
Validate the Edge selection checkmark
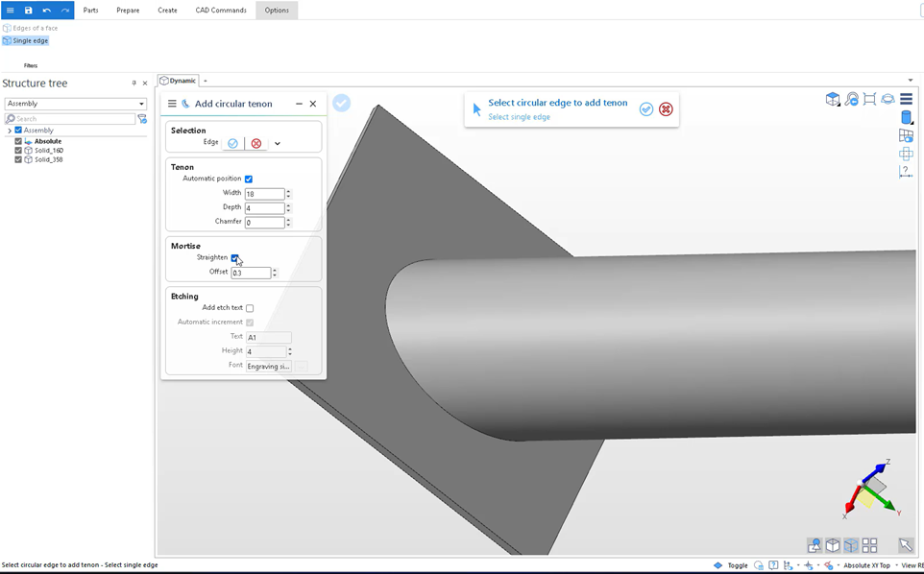[232, 143]
